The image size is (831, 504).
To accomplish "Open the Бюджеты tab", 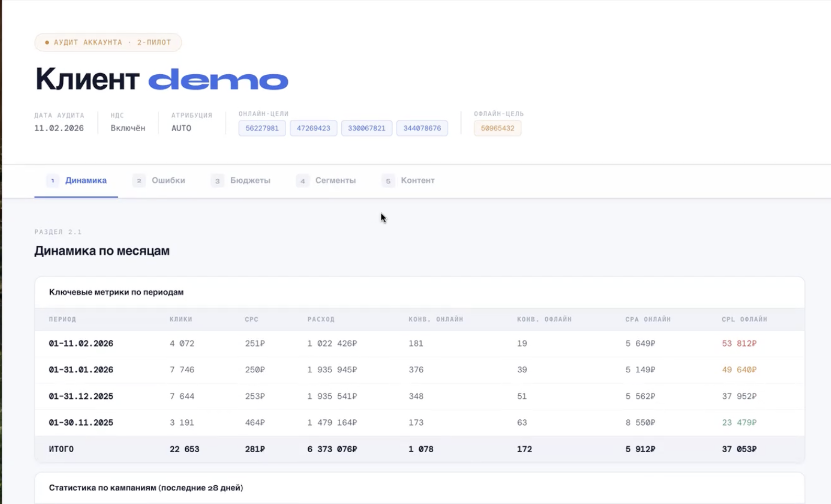I will coord(241,180).
